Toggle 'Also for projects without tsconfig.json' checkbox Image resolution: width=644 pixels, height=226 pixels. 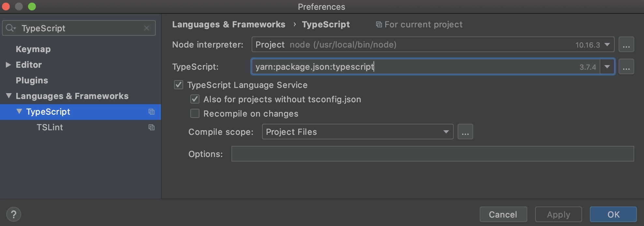click(x=195, y=99)
